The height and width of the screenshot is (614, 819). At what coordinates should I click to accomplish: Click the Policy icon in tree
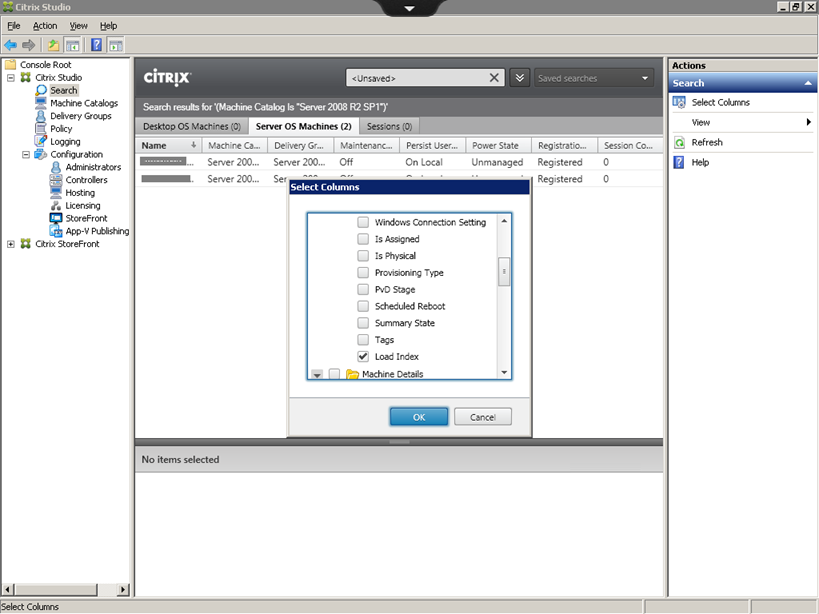point(41,128)
